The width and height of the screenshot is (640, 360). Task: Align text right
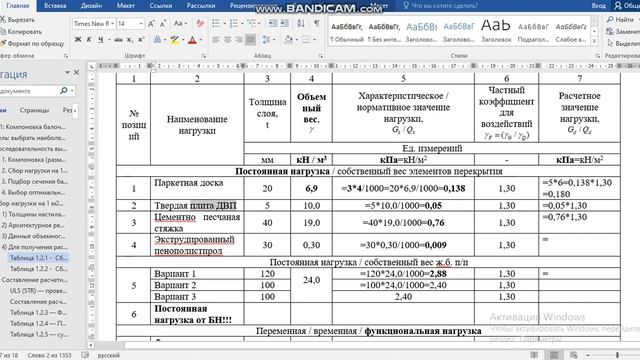pyautogui.click(x=239, y=40)
